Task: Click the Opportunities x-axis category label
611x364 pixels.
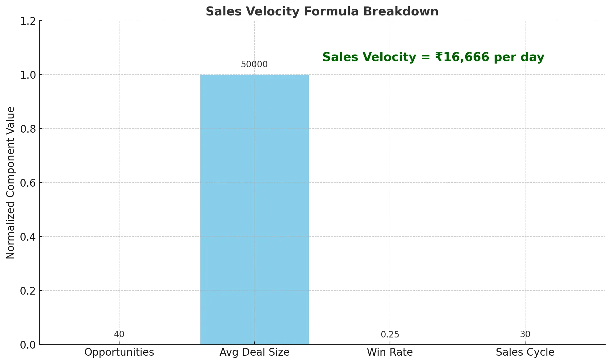Action: pyautogui.click(x=119, y=352)
